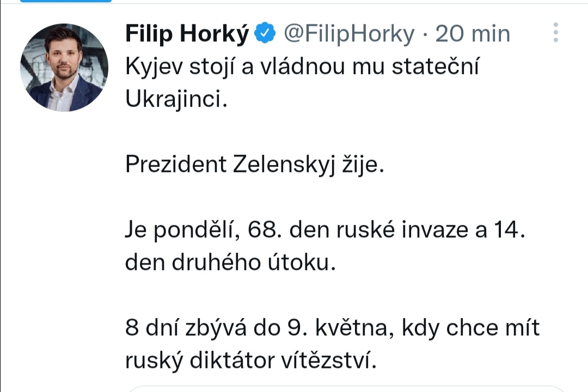
Task: Click the text "ruské invaze" in the tweet
Action: [401, 230]
